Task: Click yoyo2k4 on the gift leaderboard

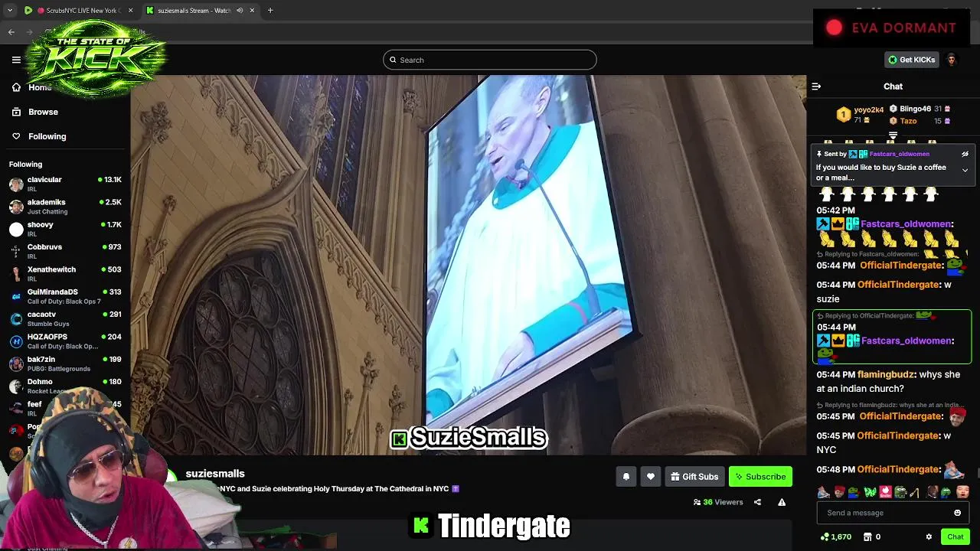Action: [868, 109]
